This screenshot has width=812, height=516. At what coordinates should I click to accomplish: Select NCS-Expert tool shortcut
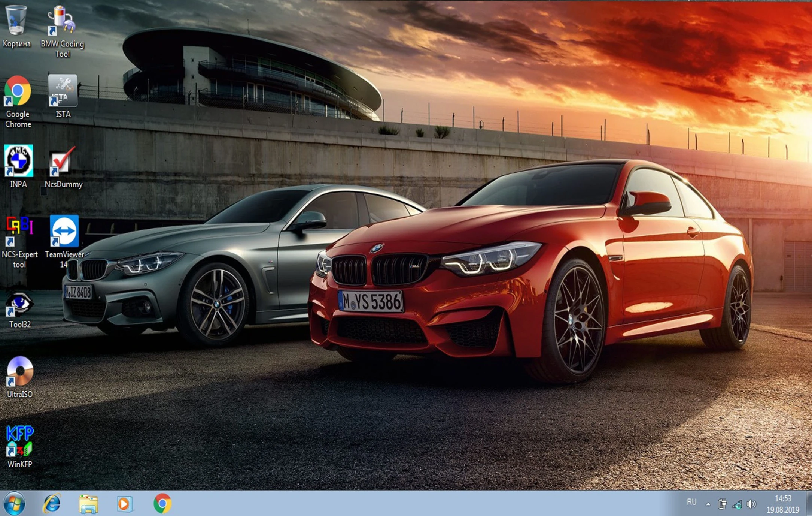[x=19, y=242]
